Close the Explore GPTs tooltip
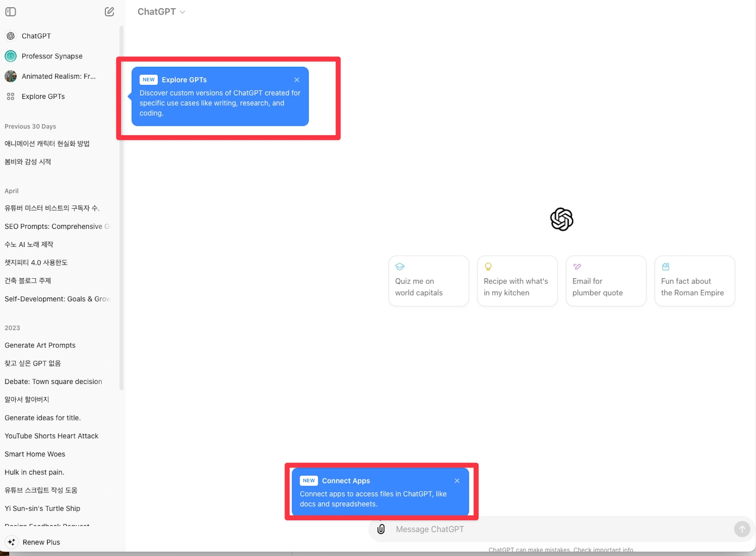756x556 pixels. click(297, 80)
